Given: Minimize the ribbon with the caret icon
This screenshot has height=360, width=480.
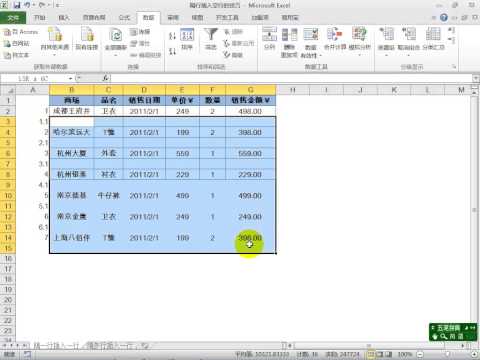Looking at the screenshot, I should (x=434, y=18).
